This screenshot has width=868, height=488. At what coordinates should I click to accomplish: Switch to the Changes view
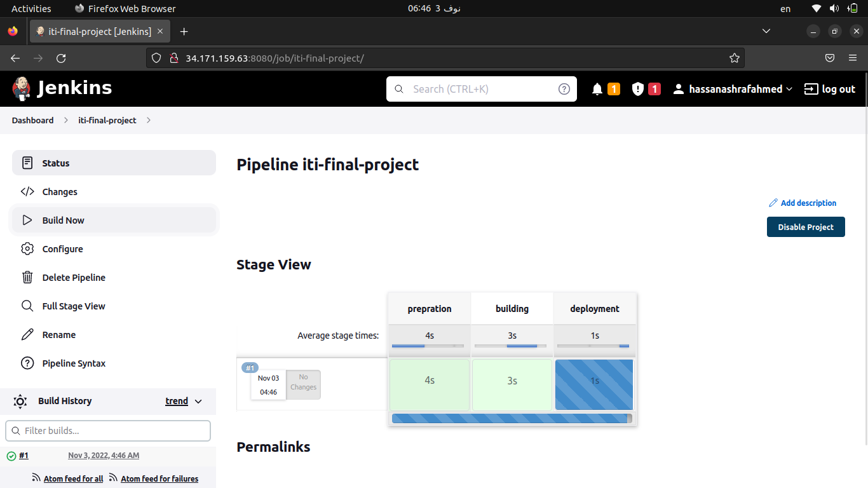click(60, 191)
